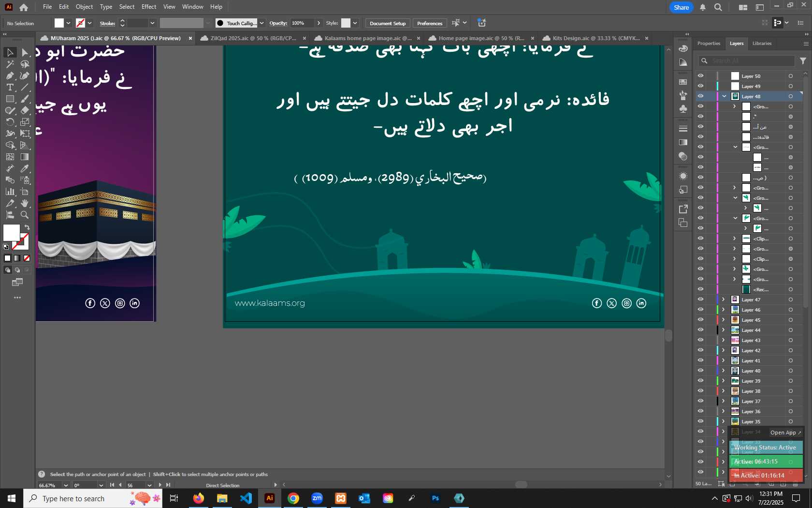Select the Line Segment tool
This screenshot has width=812, height=508.
(25, 87)
